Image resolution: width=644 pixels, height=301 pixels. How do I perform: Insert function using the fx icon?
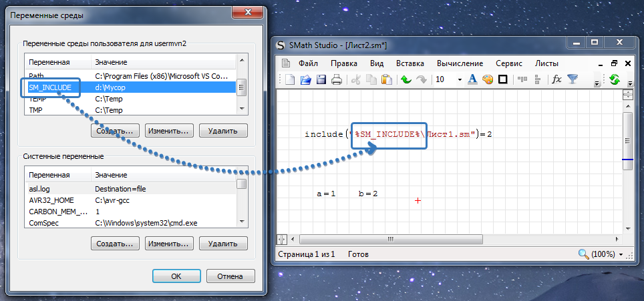click(556, 79)
